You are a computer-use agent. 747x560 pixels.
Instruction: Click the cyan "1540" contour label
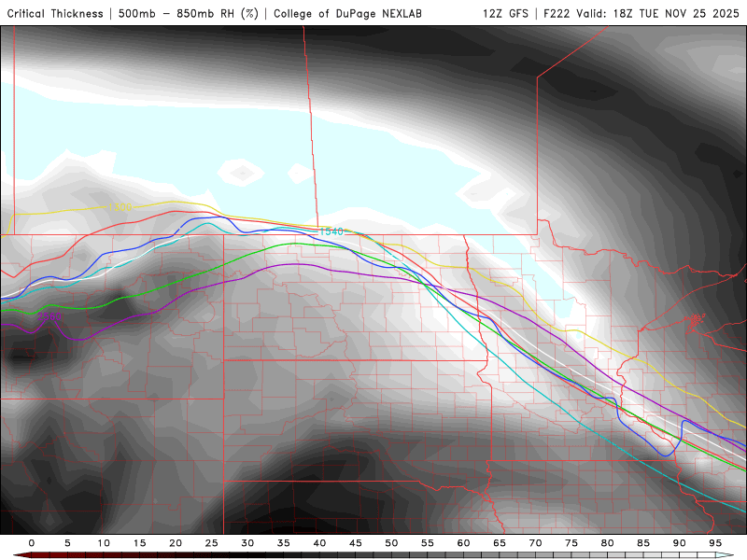pos(331,231)
